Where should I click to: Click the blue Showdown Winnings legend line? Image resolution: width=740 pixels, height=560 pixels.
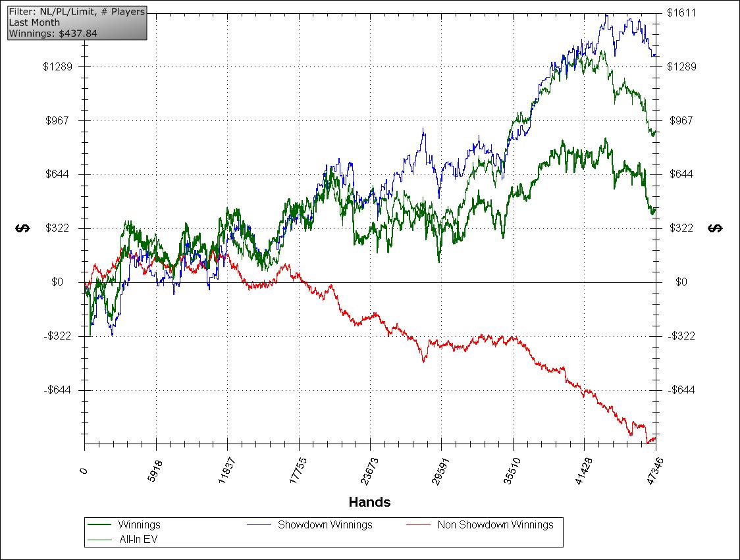pos(259,525)
